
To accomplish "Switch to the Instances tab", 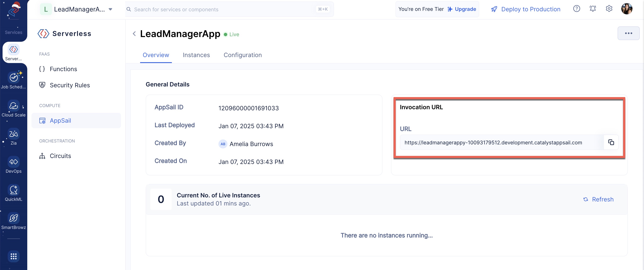I will pos(196,54).
